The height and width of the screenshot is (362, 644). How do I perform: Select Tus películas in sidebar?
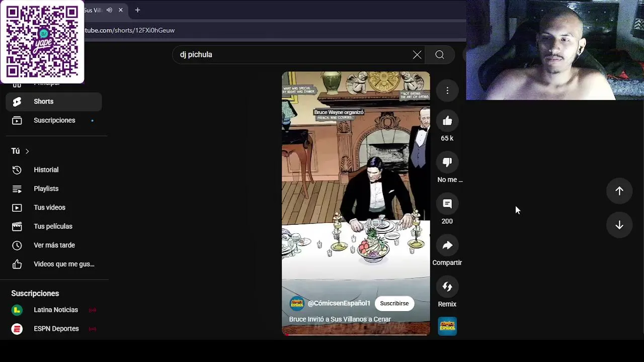(x=54, y=227)
